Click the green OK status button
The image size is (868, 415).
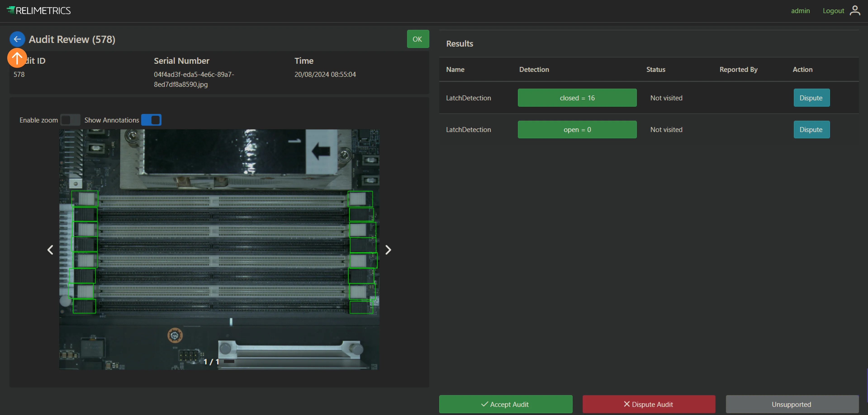(x=418, y=39)
